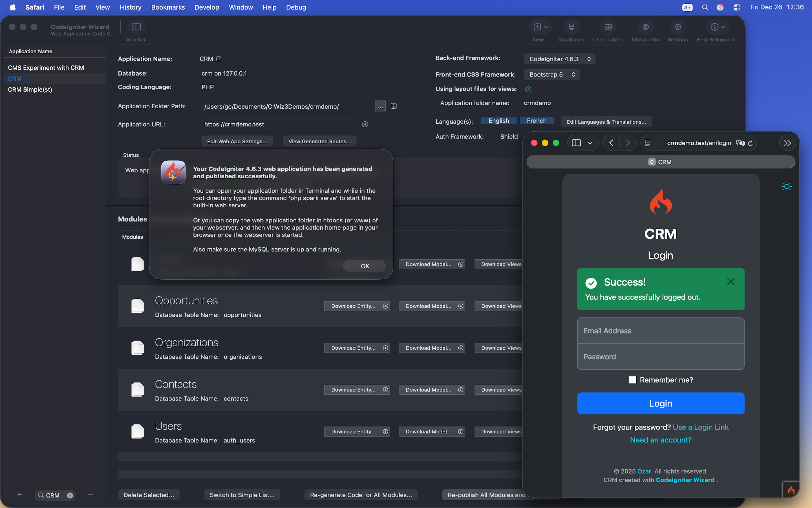Toggle Safari sidebar icon in browser window
The width and height of the screenshot is (812, 508).
tap(576, 143)
